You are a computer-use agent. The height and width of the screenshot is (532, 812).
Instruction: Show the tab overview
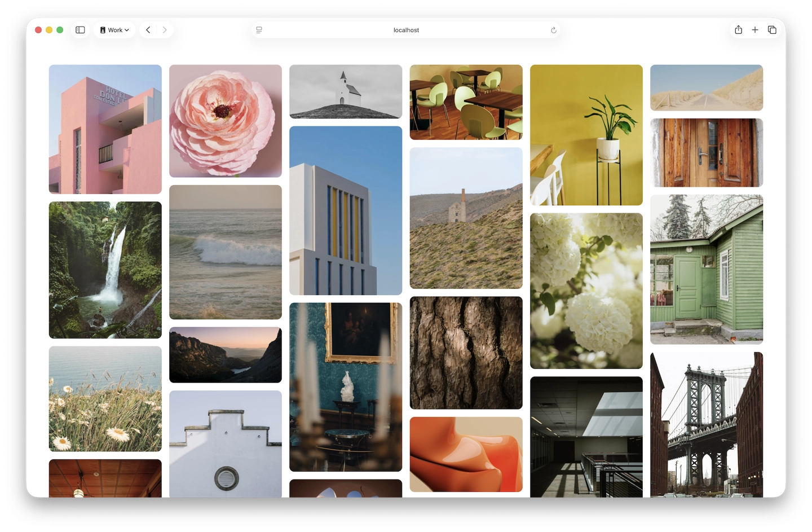[772, 30]
